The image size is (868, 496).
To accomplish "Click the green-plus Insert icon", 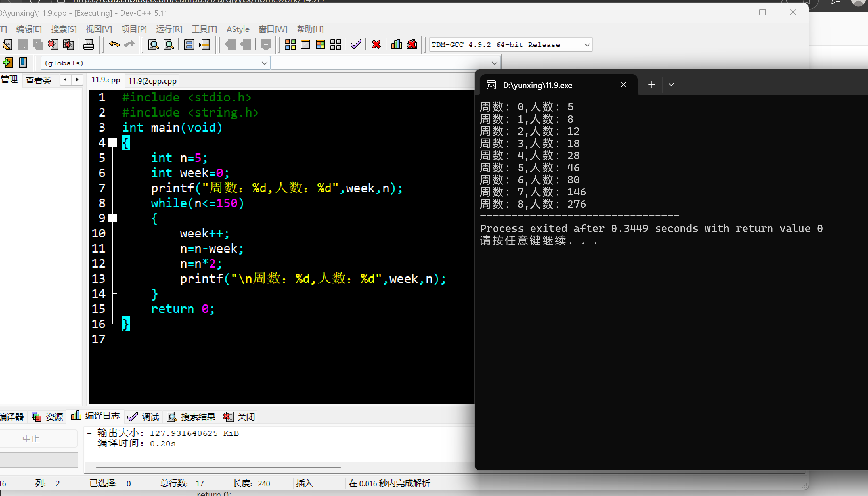I will (x=8, y=63).
